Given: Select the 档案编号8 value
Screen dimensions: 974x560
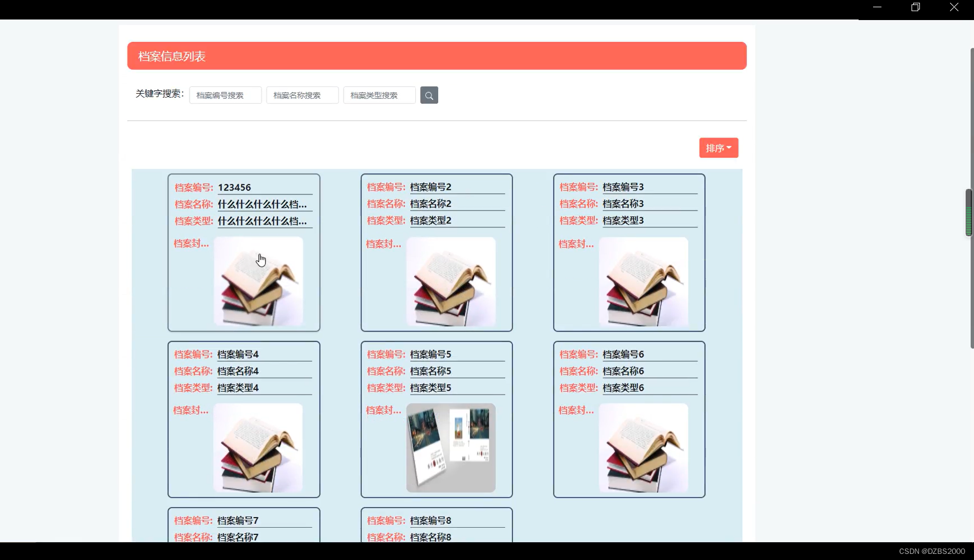Looking at the screenshot, I should [431, 520].
